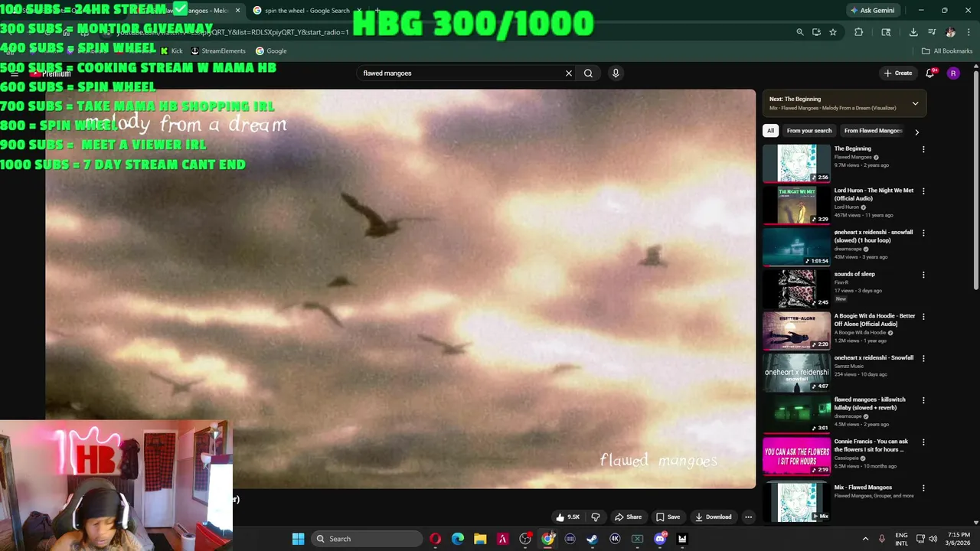
Task: Close the spin the wheel tab
Action: pos(360,11)
